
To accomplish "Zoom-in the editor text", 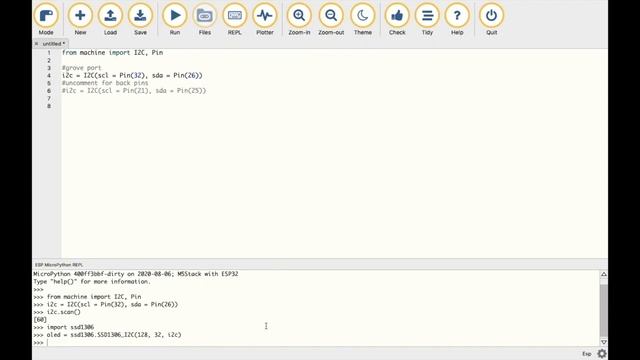I will (299, 19).
